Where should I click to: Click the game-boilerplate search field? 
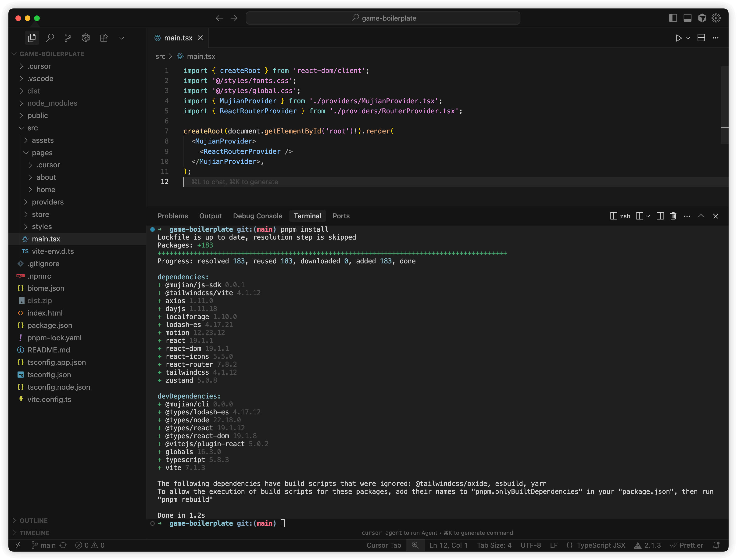point(383,18)
